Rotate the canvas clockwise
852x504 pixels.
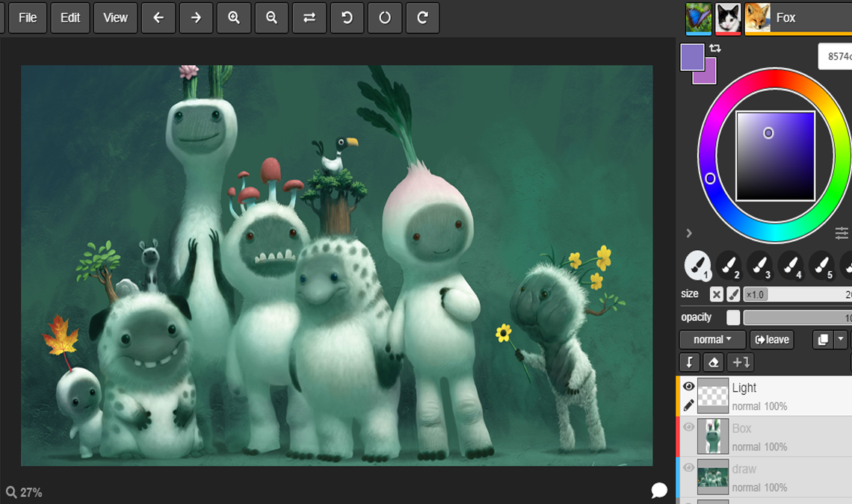423,18
